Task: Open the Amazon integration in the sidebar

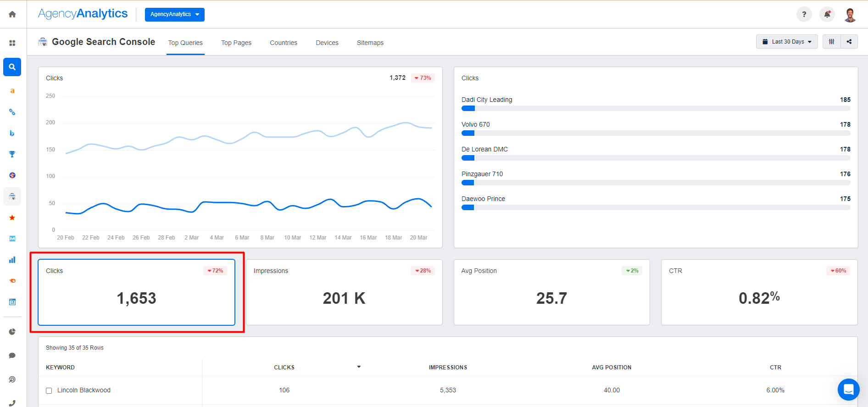Action: click(12, 91)
